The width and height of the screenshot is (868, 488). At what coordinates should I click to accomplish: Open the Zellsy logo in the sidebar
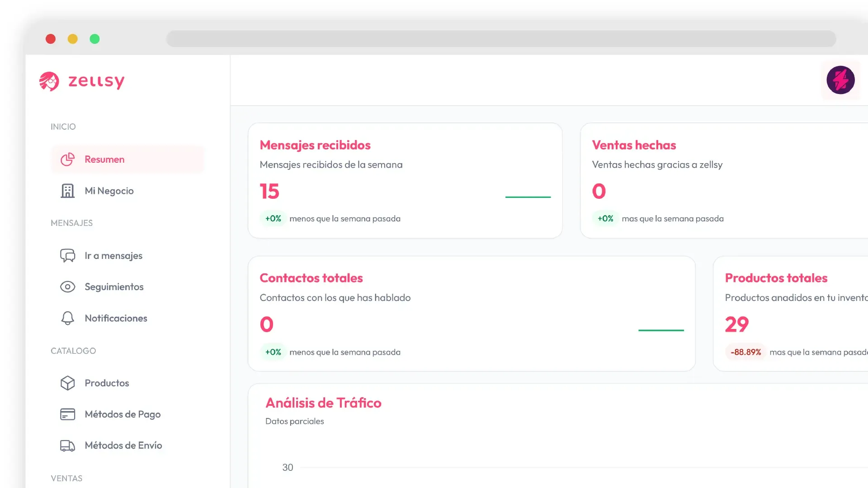coord(82,81)
